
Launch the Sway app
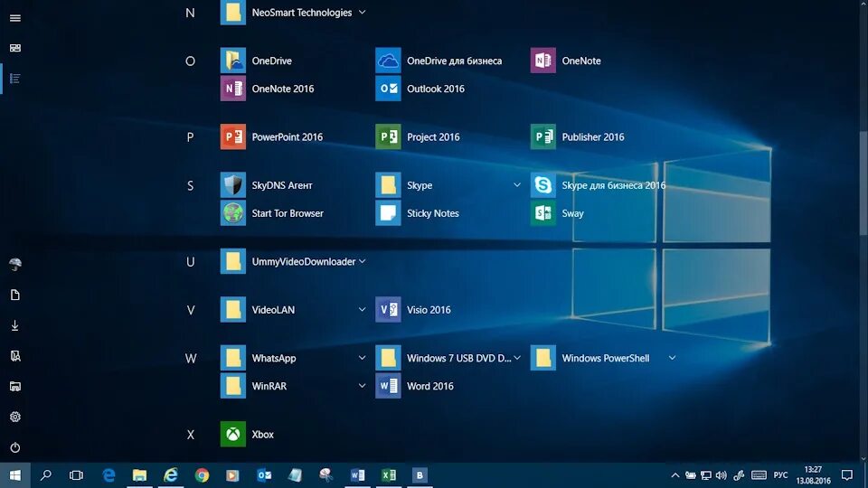point(558,213)
